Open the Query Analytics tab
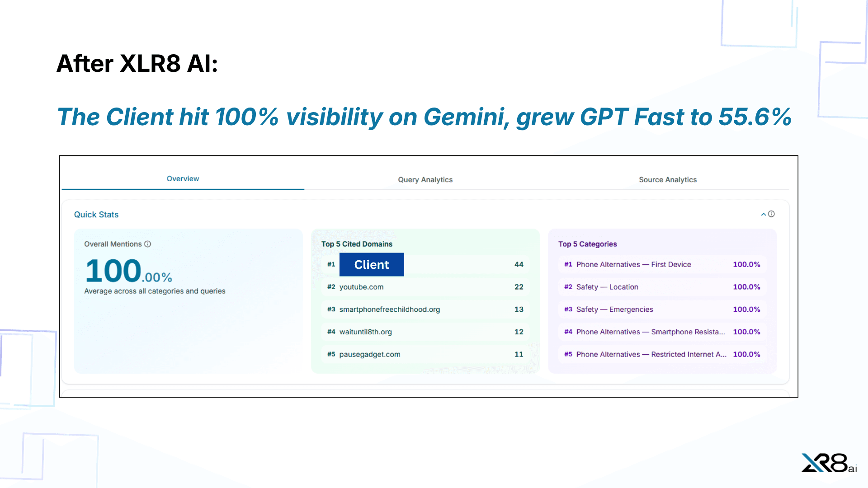Viewport: 868px width, 488px height. click(x=425, y=179)
